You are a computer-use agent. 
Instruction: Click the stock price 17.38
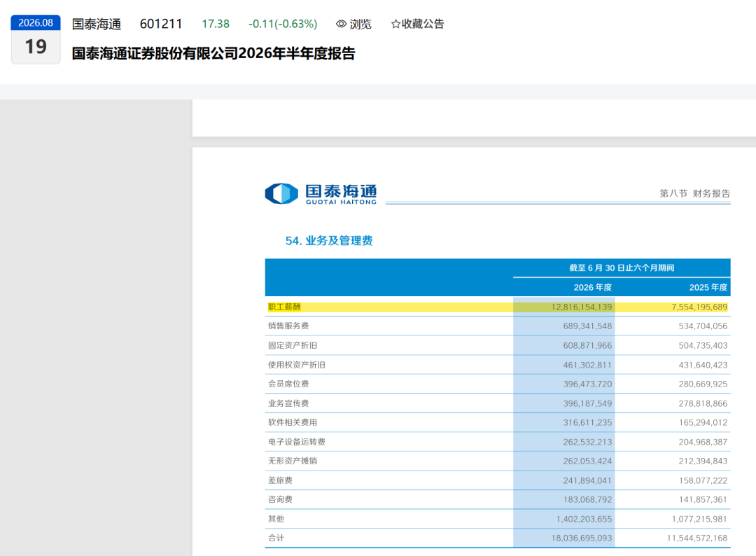(216, 24)
